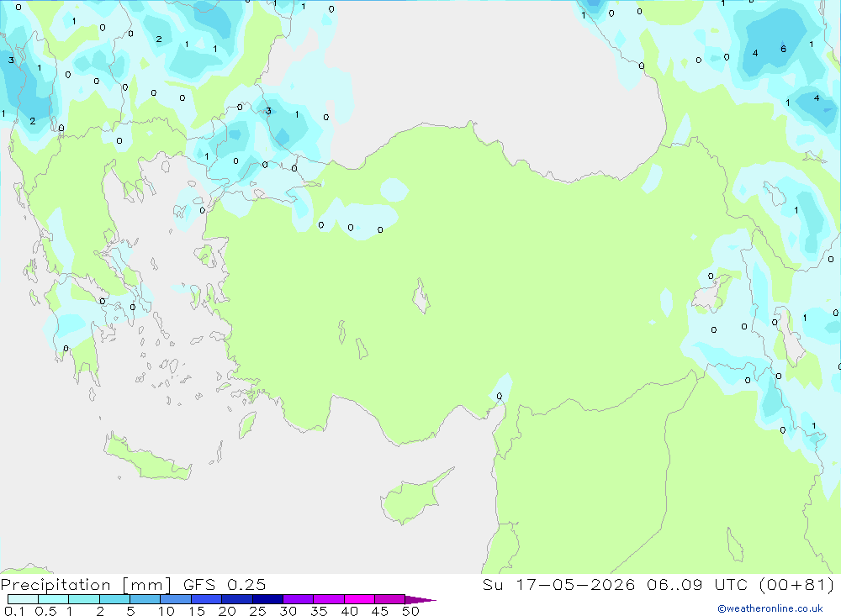Viewport: 841px width, 616px height.
Task: Pick the 10–15 mm legend color swatch
Action: (x=176, y=599)
